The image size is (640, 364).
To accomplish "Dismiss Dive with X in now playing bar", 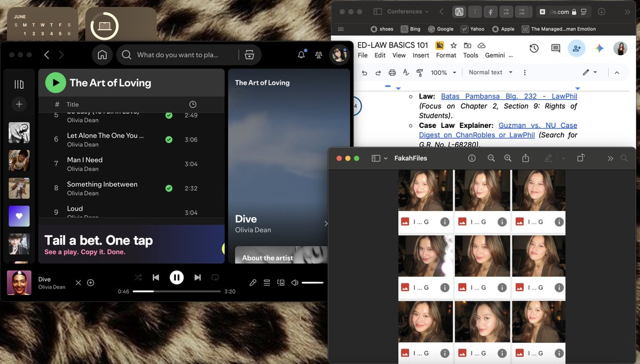I will (78, 282).
